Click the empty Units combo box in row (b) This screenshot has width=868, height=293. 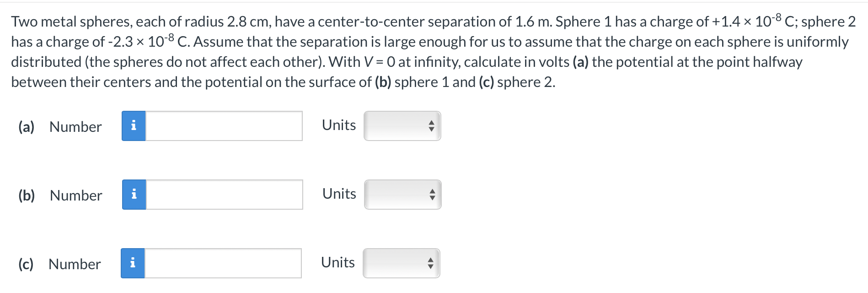[402, 195]
